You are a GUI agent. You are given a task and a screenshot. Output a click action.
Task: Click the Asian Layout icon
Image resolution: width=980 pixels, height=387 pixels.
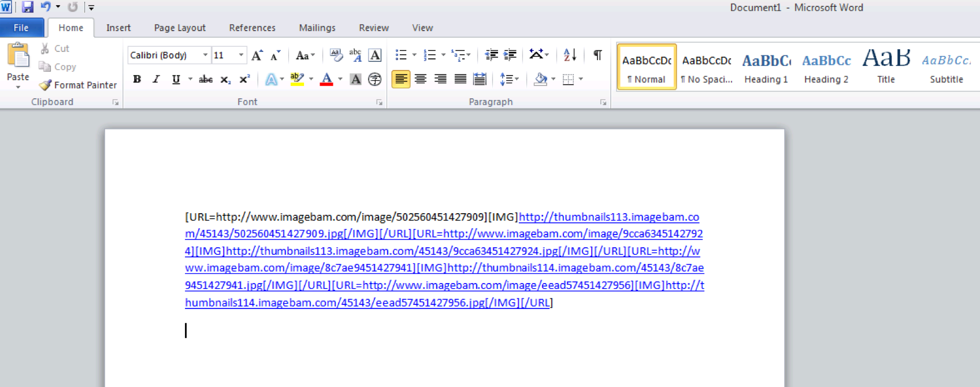[x=536, y=55]
